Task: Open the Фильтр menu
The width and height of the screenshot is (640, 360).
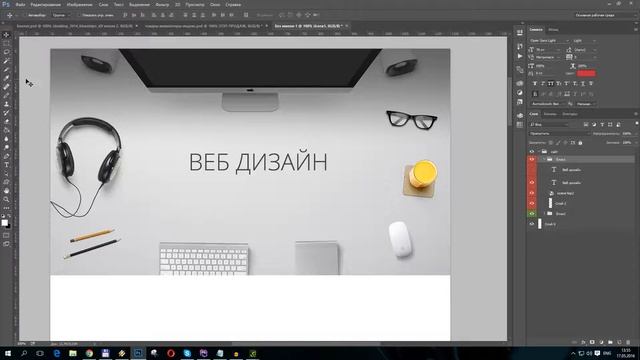Action: coord(162,4)
